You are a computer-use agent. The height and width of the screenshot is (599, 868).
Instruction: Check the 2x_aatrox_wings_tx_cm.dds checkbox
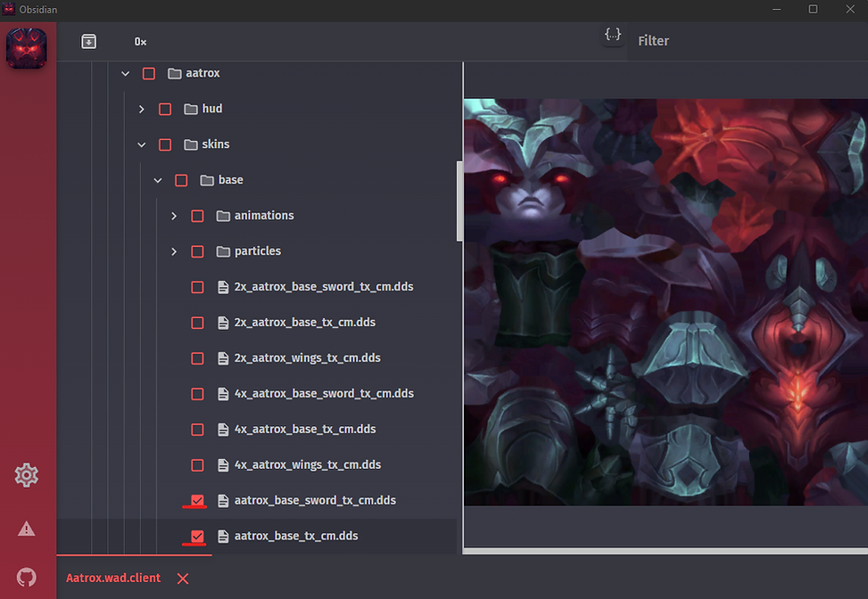(x=197, y=358)
